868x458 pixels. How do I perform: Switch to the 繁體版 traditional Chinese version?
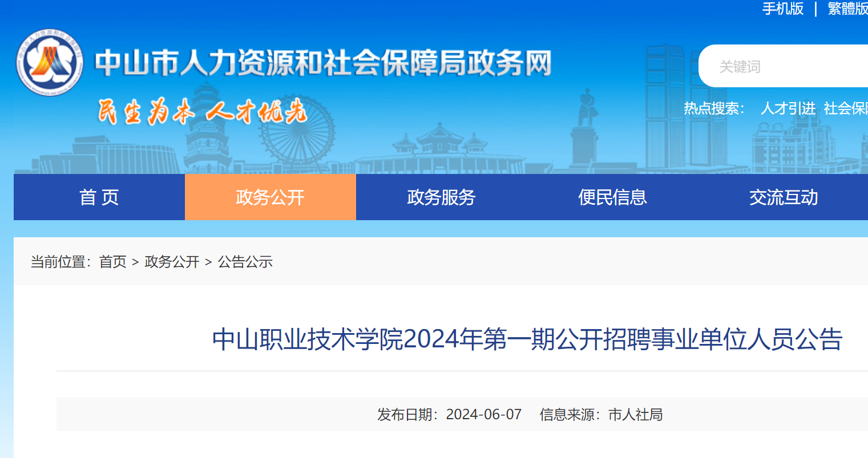pyautogui.click(x=847, y=9)
